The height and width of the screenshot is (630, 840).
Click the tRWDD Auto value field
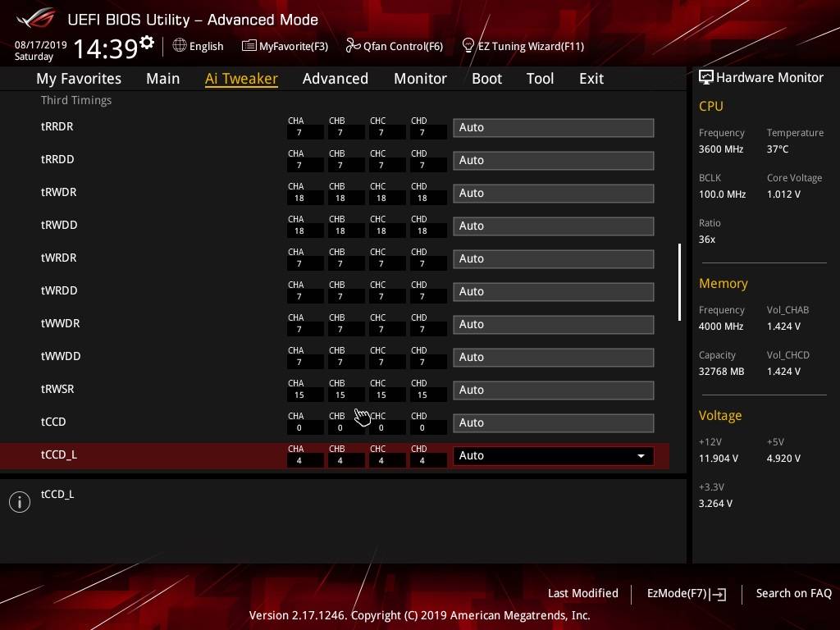click(x=554, y=226)
